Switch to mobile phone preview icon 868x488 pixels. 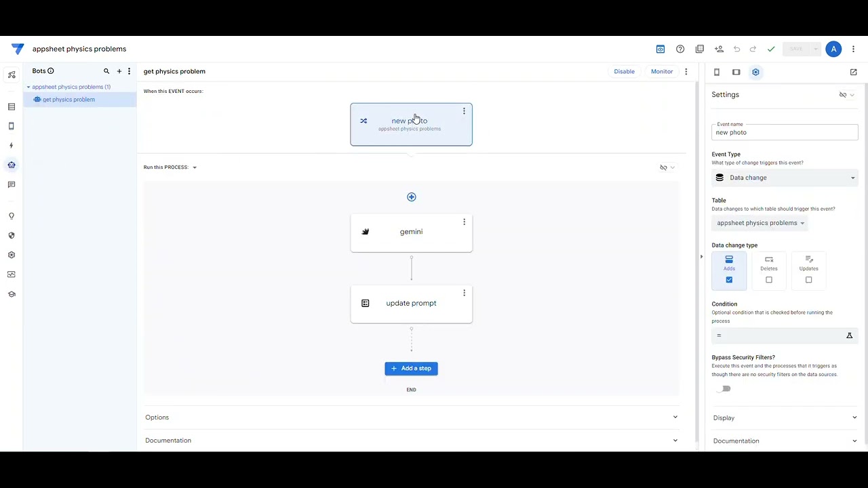(717, 72)
